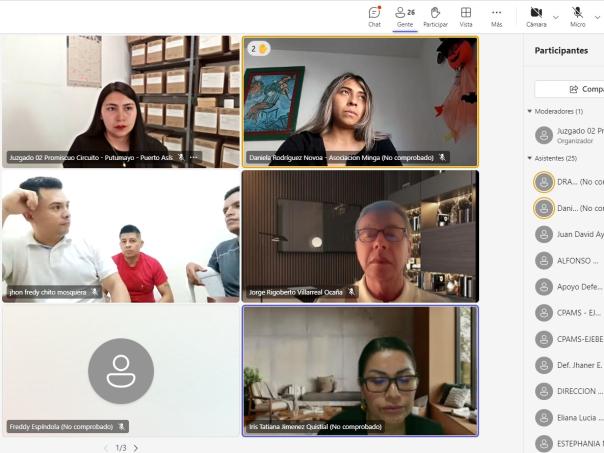Select Iris Tatiana Jimenez video tile
The image size is (604, 453).
[360, 370]
